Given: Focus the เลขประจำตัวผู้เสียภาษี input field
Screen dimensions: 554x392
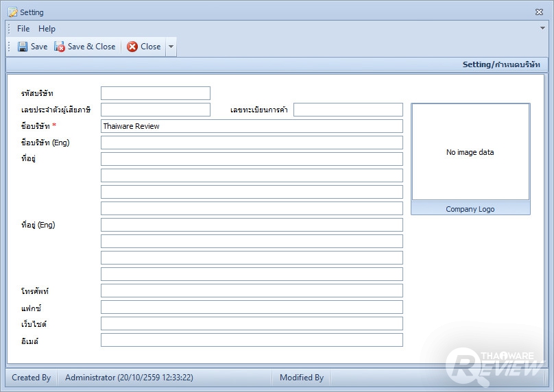Looking at the screenshot, I should [x=156, y=110].
